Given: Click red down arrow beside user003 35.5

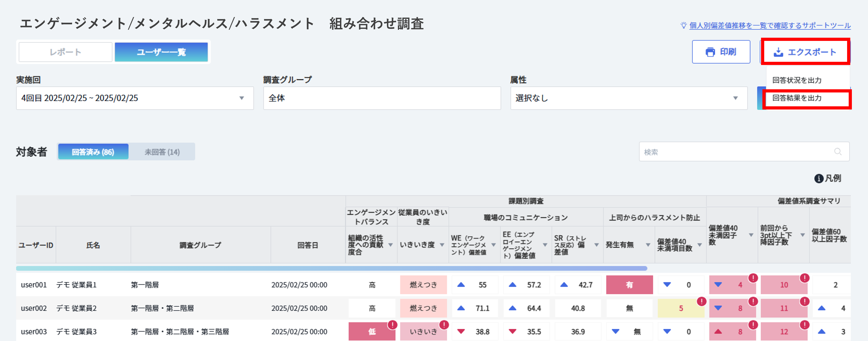Looking at the screenshot, I should coord(513,331).
